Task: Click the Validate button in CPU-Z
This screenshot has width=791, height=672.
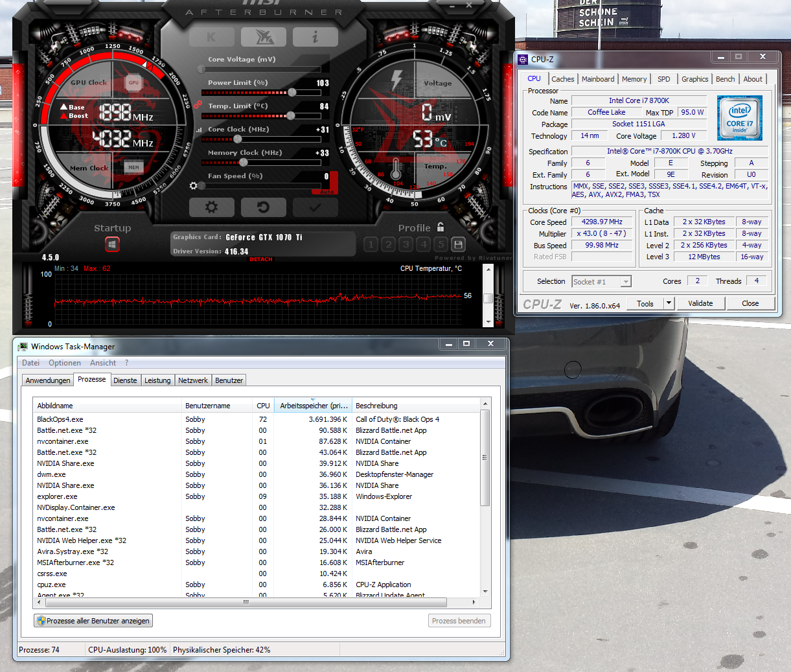Action: (x=700, y=303)
